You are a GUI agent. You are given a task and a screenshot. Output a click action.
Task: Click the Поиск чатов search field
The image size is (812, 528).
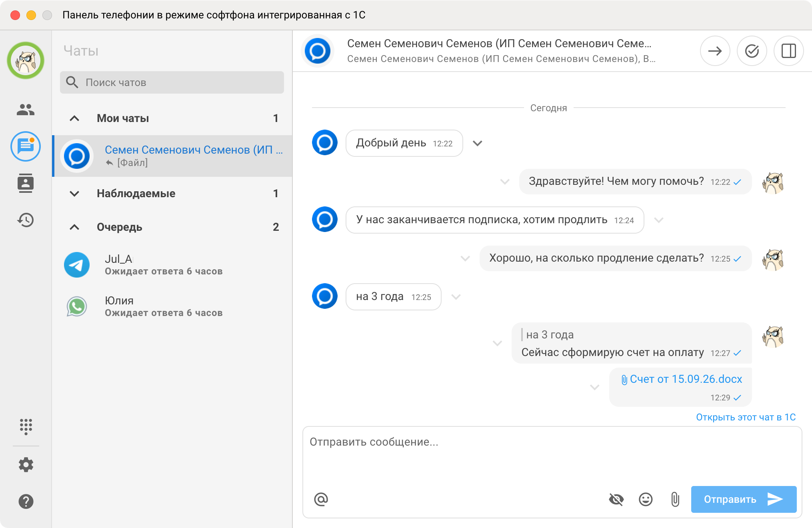tap(172, 82)
